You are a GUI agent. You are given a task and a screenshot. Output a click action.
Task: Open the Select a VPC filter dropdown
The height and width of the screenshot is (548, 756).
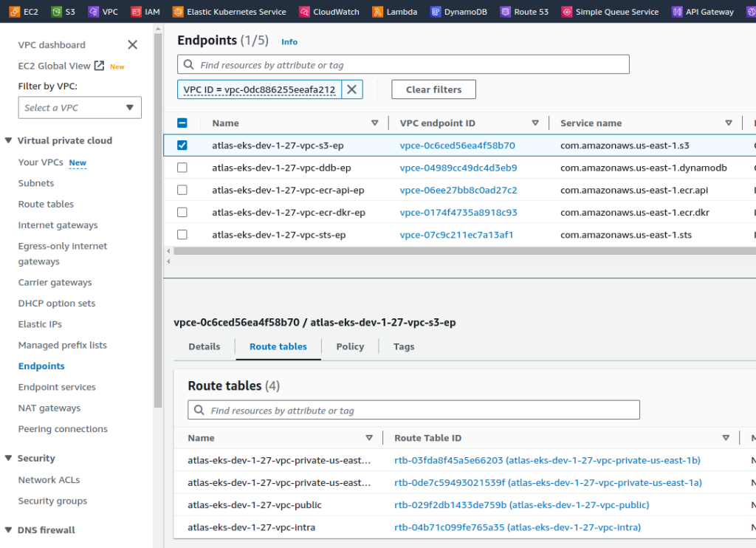[79, 107]
